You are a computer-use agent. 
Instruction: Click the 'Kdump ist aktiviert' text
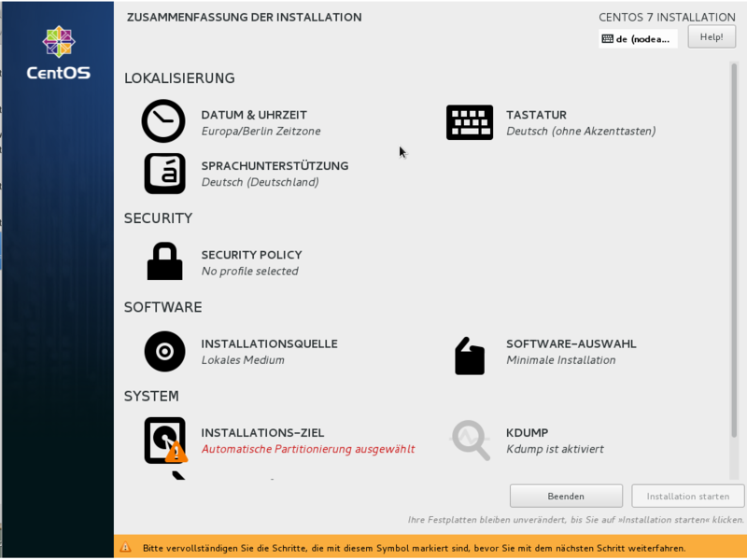(555, 449)
